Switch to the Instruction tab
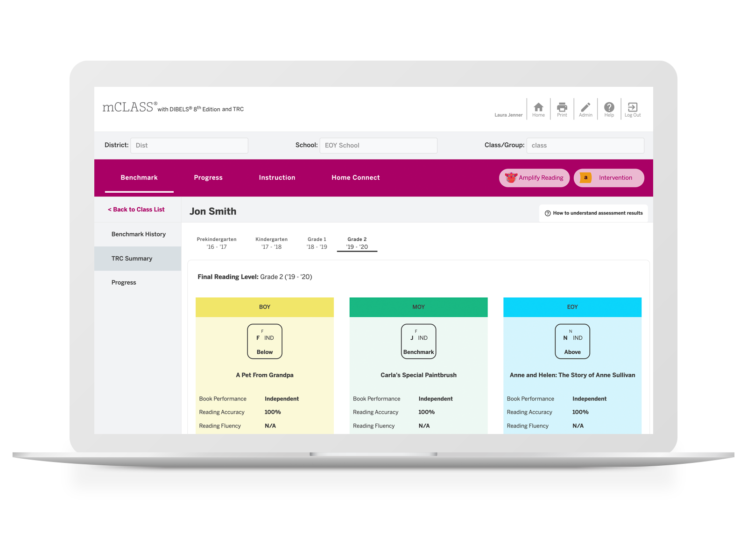This screenshot has width=747, height=560. coord(277,178)
